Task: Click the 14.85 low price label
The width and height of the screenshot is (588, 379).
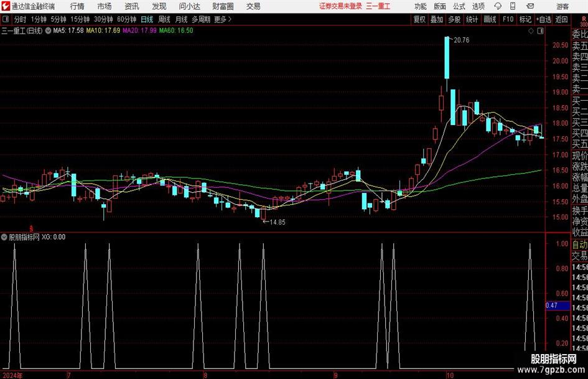Action: [x=277, y=222]
